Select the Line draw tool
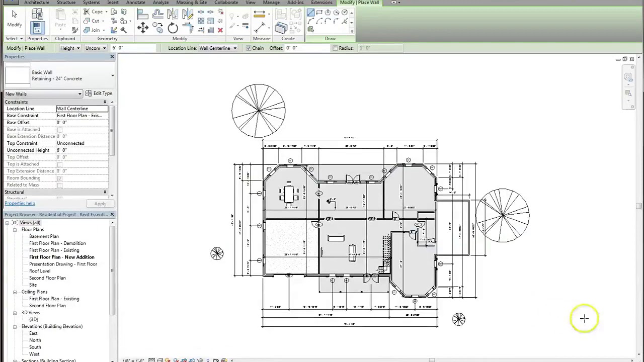 coord(310,13)
